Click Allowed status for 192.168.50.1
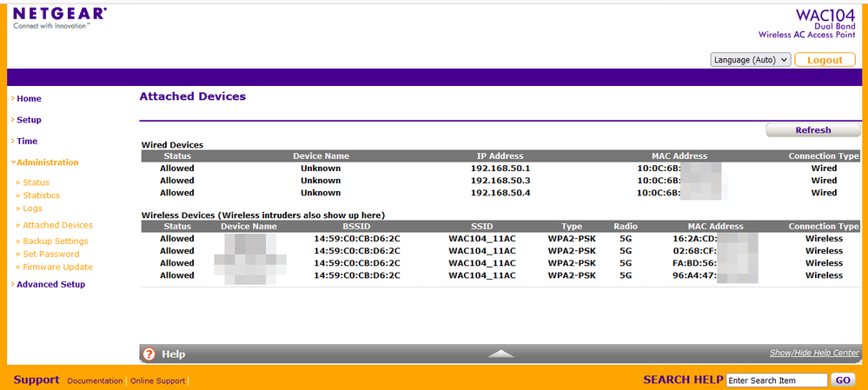Screen dimensions: 868x390 (177, 169)
